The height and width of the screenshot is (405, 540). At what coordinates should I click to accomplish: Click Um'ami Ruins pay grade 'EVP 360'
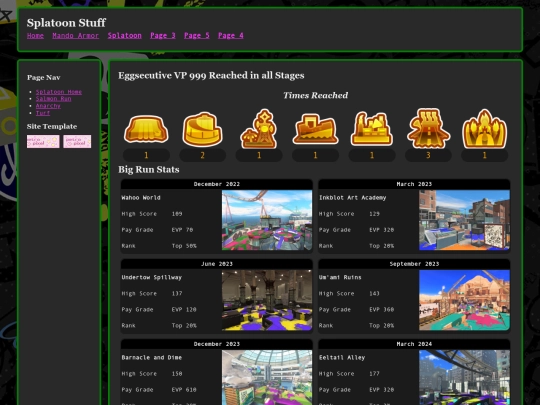(x=382, y=310)
